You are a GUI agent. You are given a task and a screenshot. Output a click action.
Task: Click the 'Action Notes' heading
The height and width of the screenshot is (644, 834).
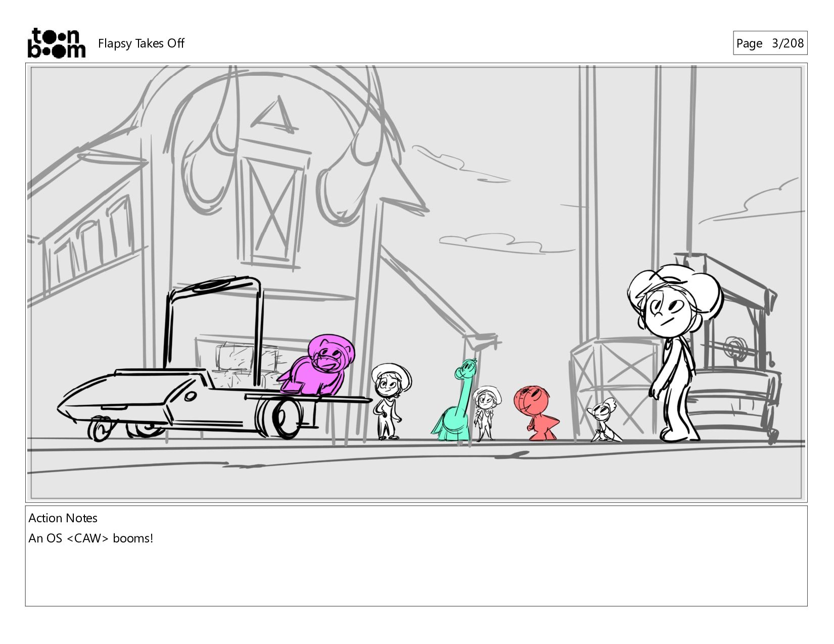point(63,518)
